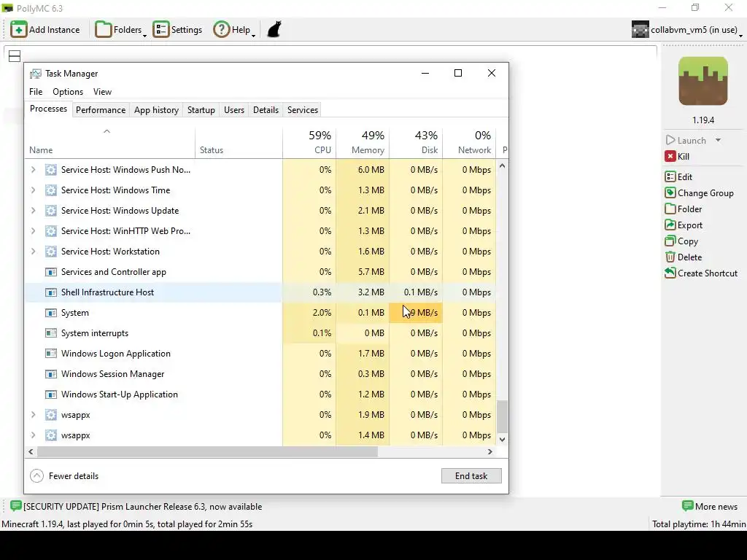Click the horizontal scrollbar left arrow
Image resolution: width=747 pixels, height=560 pixels.
pos(31,451)
